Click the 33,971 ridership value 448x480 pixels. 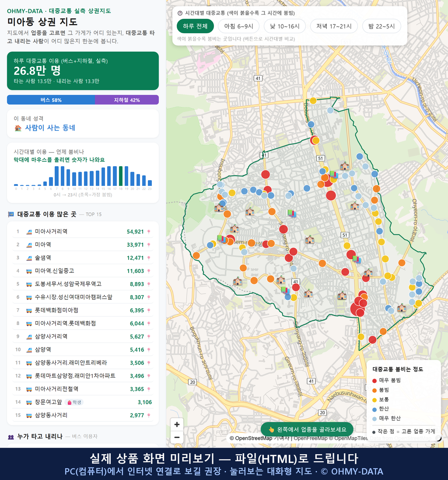135,245
